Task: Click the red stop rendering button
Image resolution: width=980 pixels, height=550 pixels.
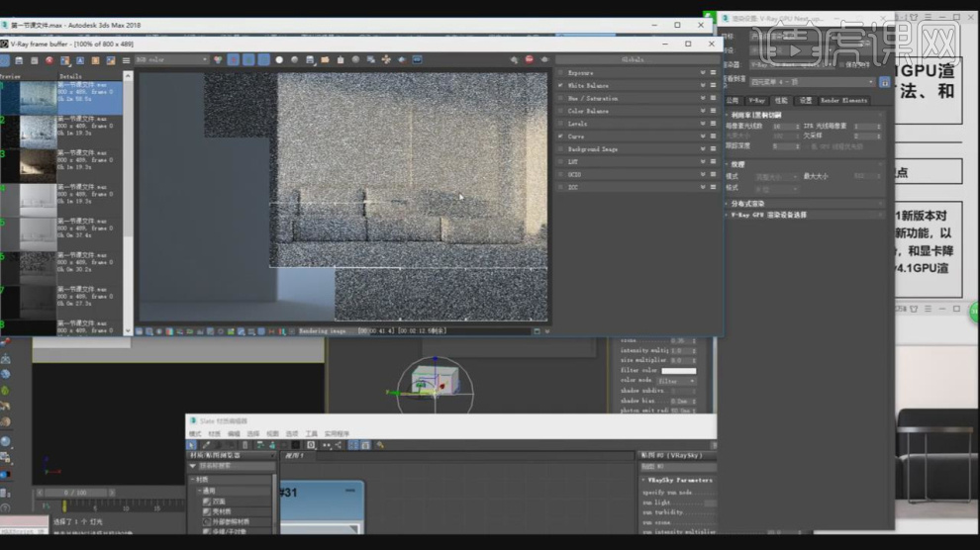Action: click(530, 60)
